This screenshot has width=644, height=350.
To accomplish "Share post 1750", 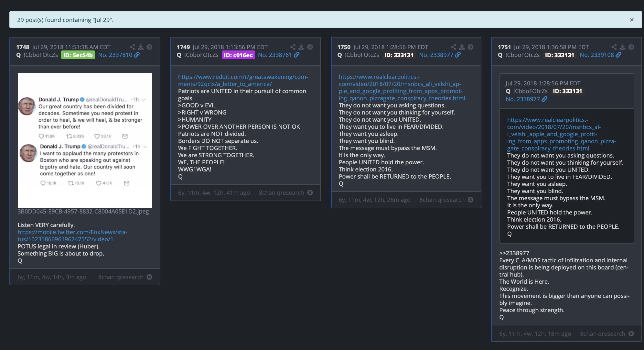I will coord(454,47).
